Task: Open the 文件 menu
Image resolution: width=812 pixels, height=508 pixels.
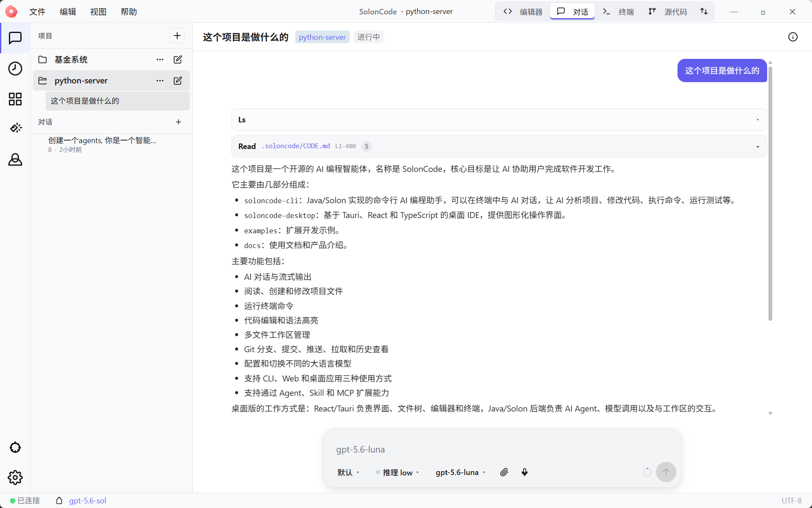Action: pos(37,12)
